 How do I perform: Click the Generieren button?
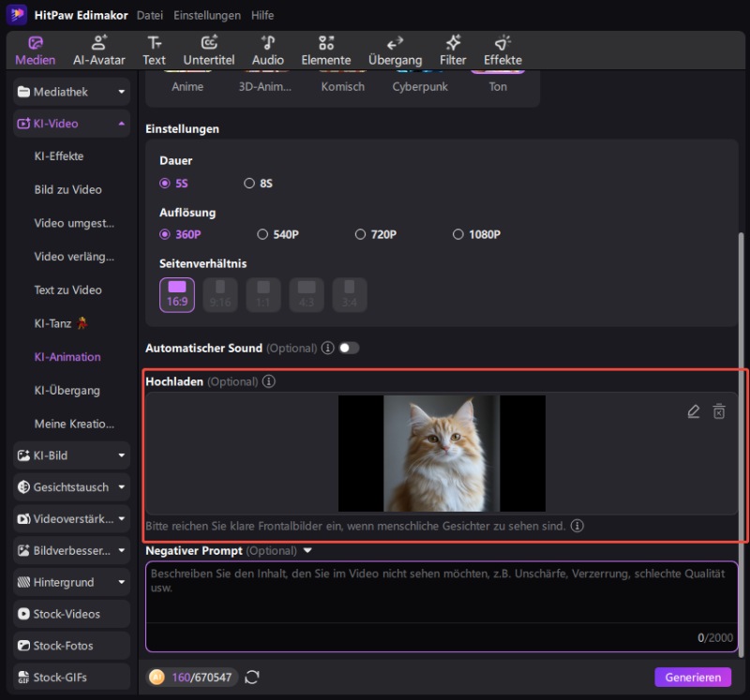(694, 677)
